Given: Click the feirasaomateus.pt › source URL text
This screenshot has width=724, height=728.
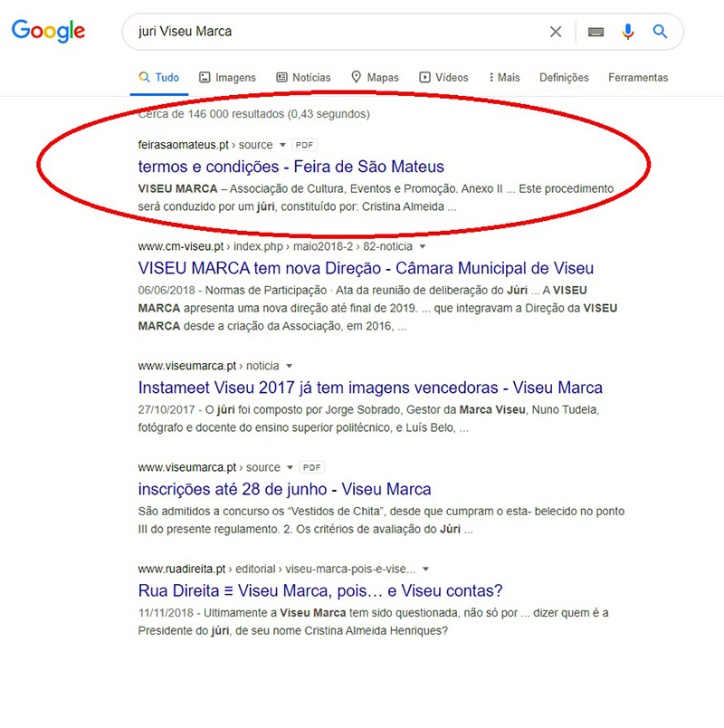Looking at the screenshot, I should point(205,145).
